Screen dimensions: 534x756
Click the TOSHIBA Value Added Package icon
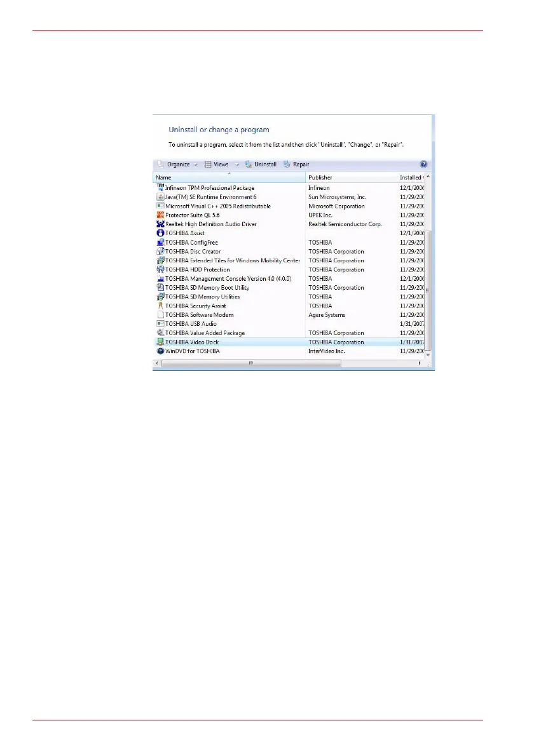160,333
